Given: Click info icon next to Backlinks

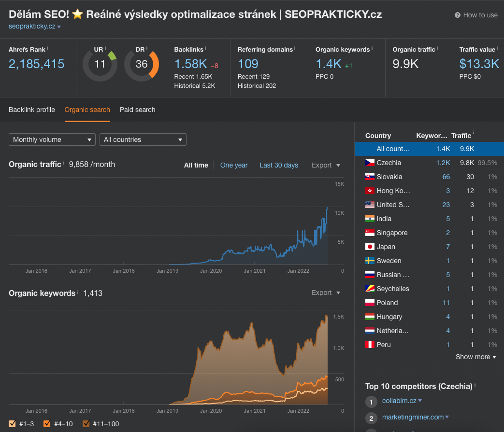Looking at the screenshot, I should (x=205, y=48).
